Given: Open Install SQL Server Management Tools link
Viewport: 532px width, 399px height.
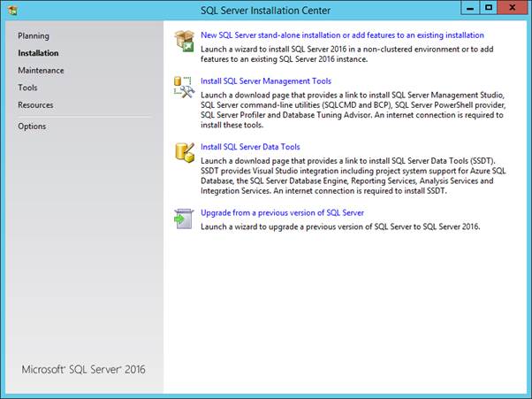Looking at the screenshot, I should click(266, 81).
